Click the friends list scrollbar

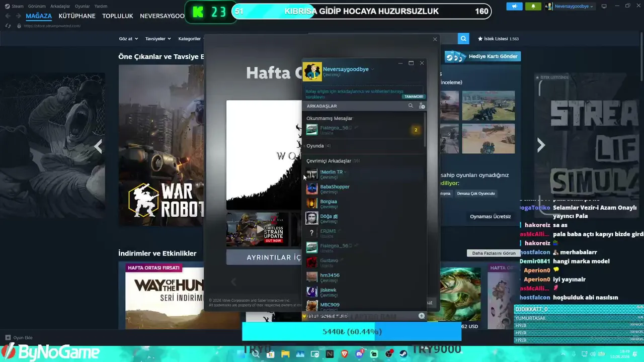pos(425,130)
